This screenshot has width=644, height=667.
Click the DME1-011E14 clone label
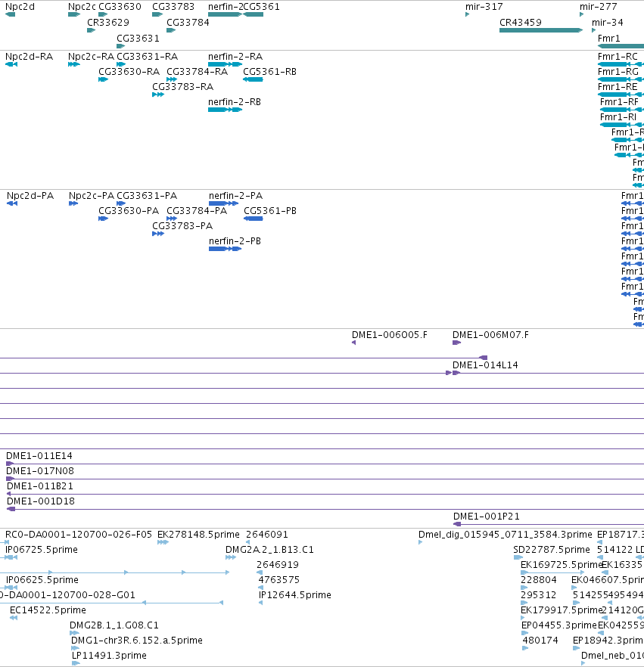[39, 456]
